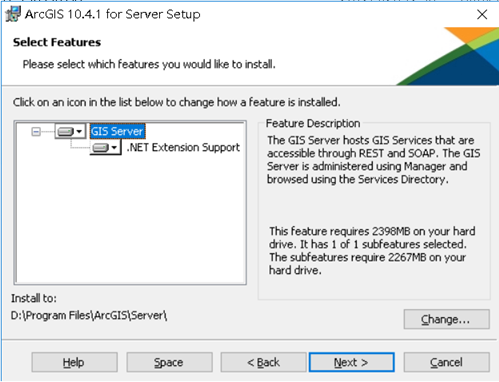The image size is (499, 382).
Task: Click the ArcGIS setup installer icon
Action: click(13, 14)
